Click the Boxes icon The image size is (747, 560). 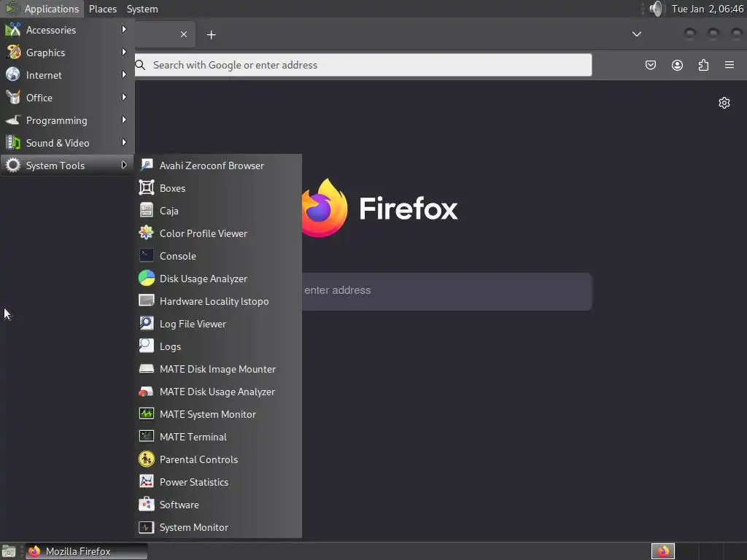click(x=146, y=187)
